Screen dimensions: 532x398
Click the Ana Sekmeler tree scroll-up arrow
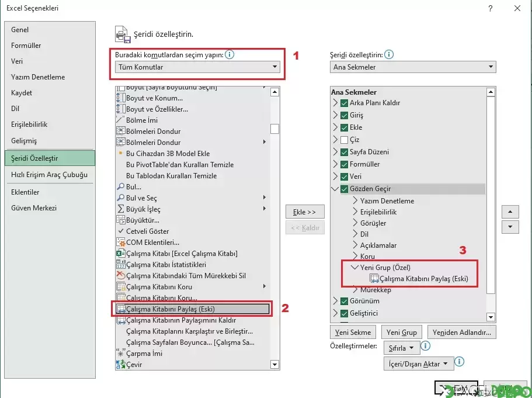coord(491,92)
